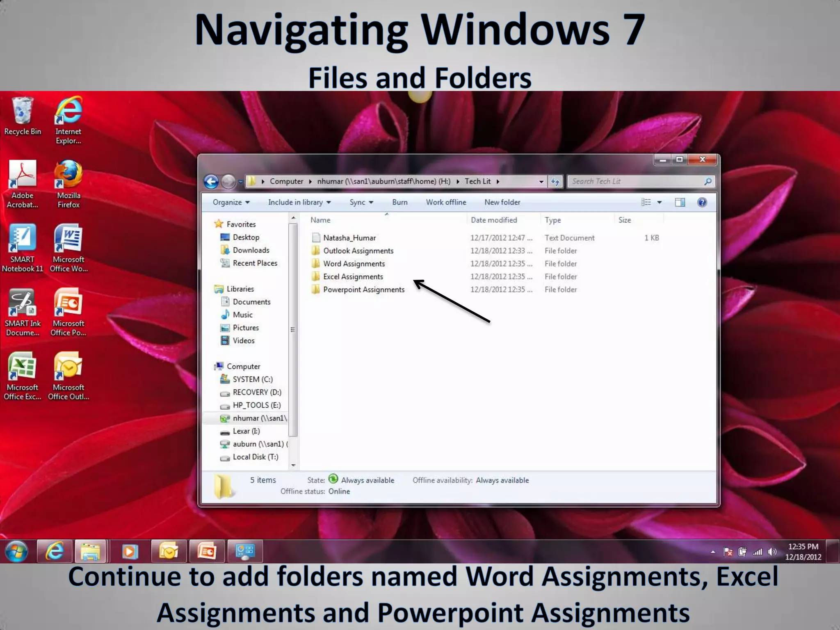Click the Search Tech Lit field

point(636,181)
